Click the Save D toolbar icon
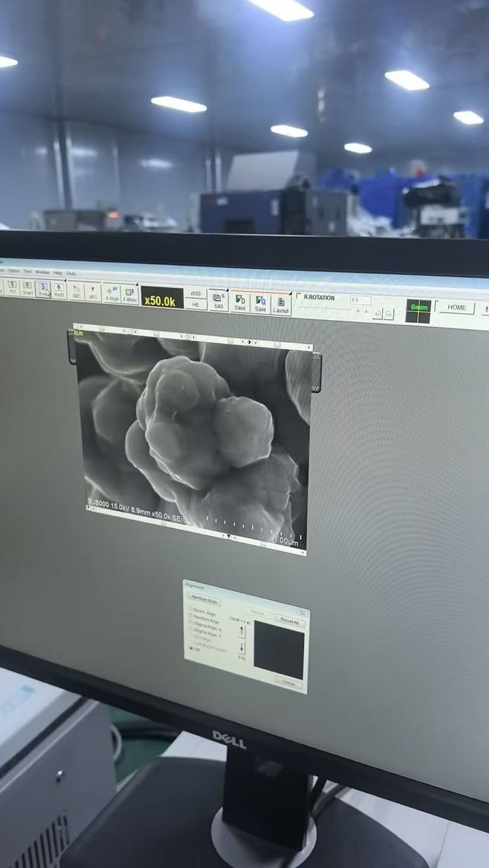The image size is (489, 868). tap(240, 302)
